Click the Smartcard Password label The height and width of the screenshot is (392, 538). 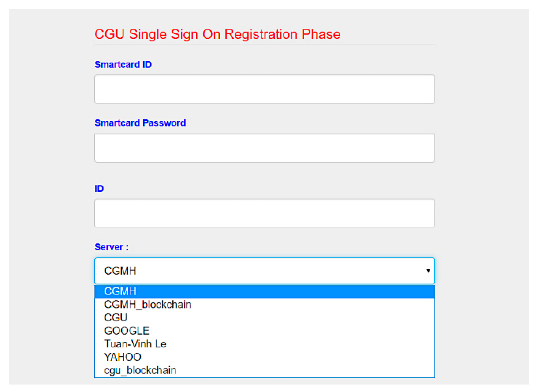tap(140, 123)
